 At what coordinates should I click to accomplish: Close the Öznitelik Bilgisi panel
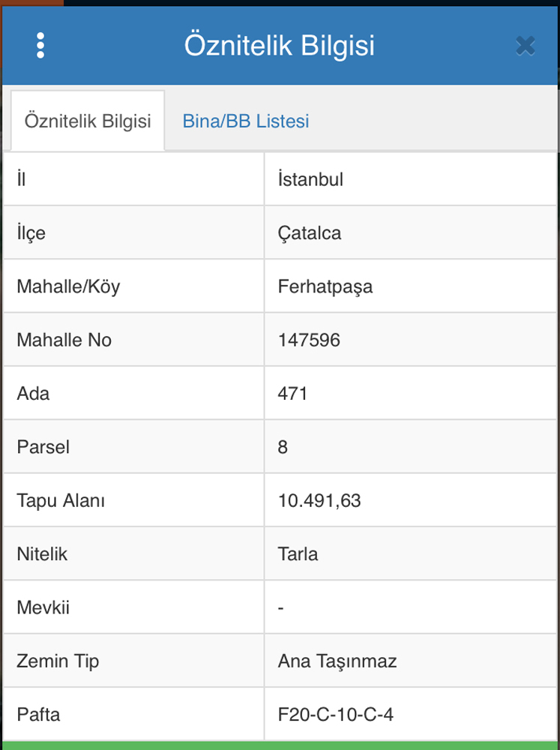(x=526, y=46)
